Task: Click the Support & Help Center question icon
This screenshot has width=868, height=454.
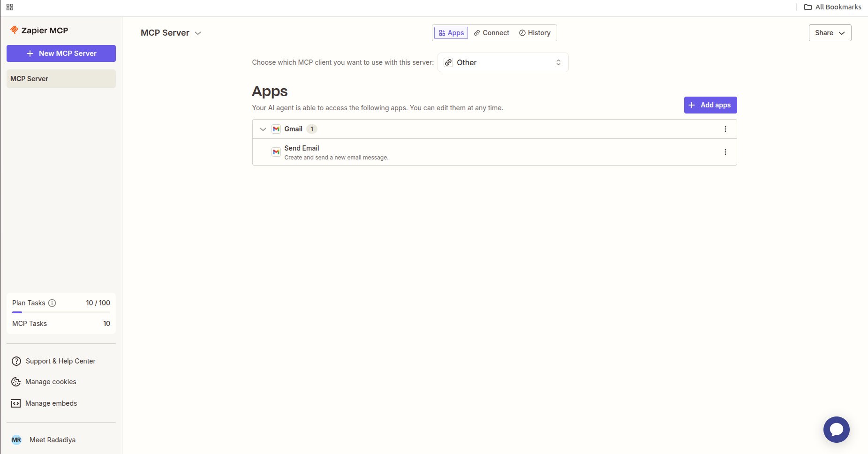Action: pos(16,361)
